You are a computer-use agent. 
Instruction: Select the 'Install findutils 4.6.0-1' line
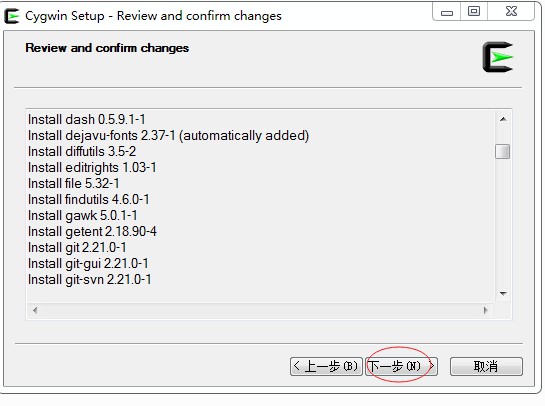[88, 200]
